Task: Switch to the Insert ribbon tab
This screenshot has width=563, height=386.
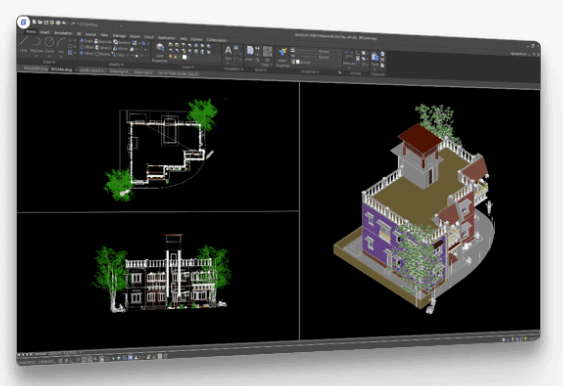Action: (45, 32)
